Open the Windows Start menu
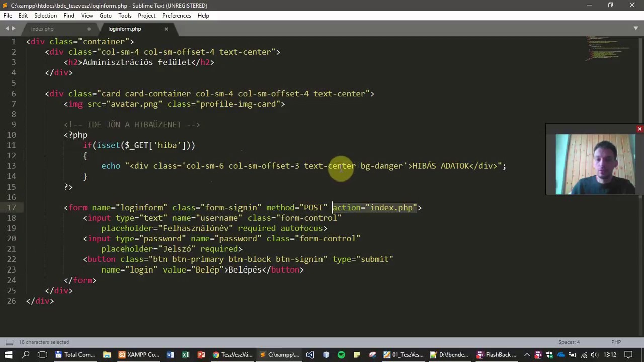 [x=9, y=355]
